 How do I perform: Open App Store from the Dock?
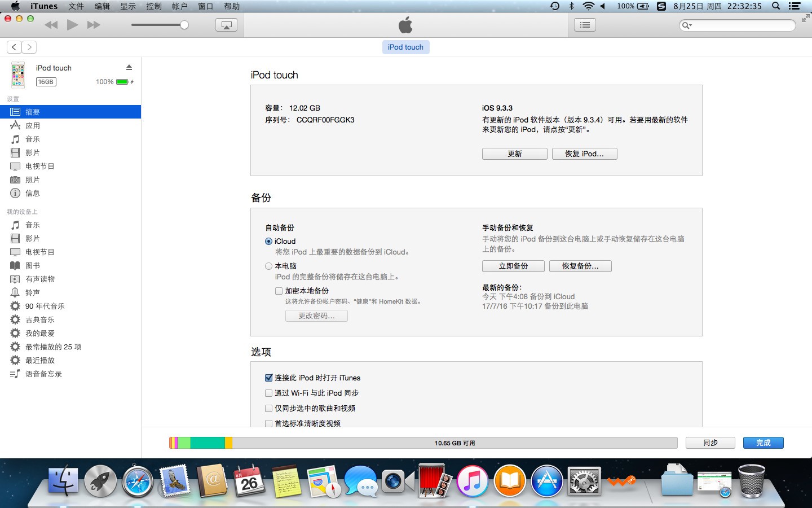(546, 481)
